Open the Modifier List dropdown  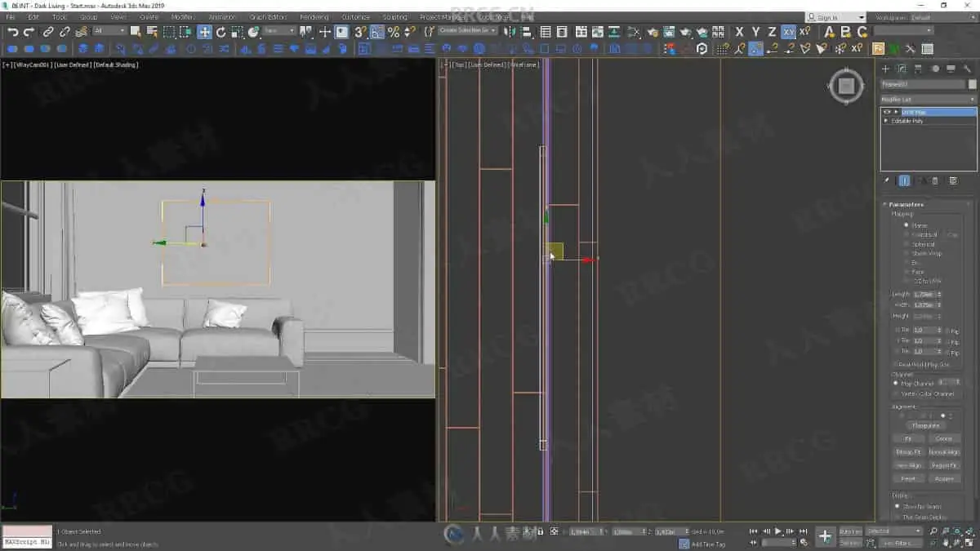pyautogui.click(x=928, y=99)
